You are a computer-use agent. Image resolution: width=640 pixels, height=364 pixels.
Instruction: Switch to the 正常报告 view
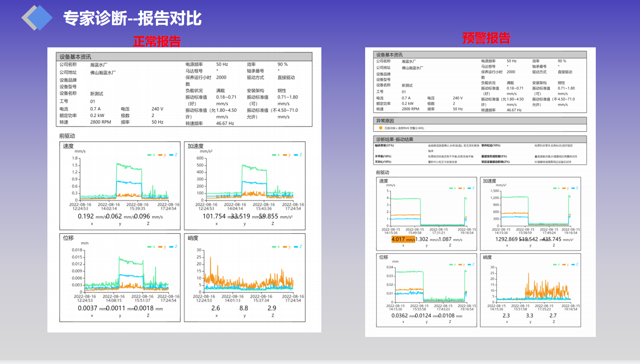[158, 41]
